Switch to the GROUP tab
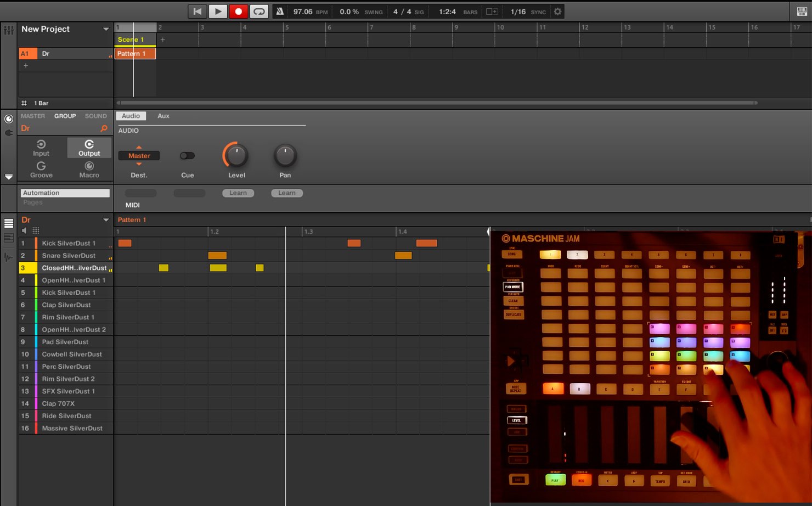 (x=65, y=116)
